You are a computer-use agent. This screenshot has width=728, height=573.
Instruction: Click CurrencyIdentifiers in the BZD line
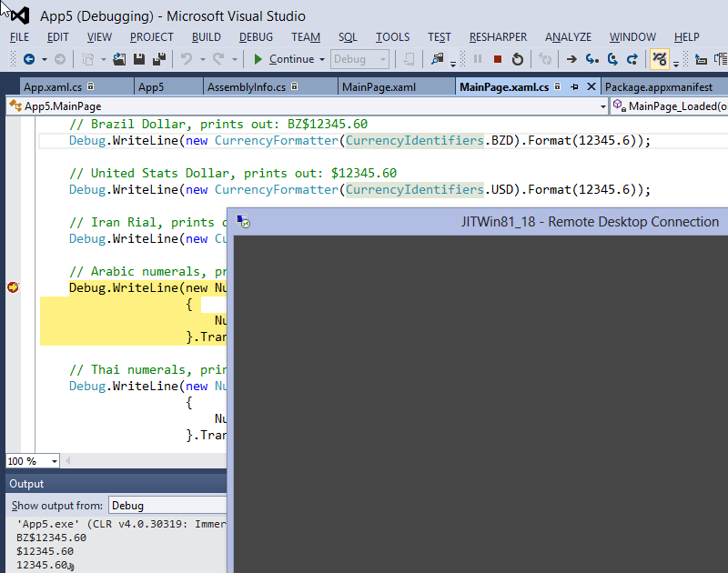[415, 141]
